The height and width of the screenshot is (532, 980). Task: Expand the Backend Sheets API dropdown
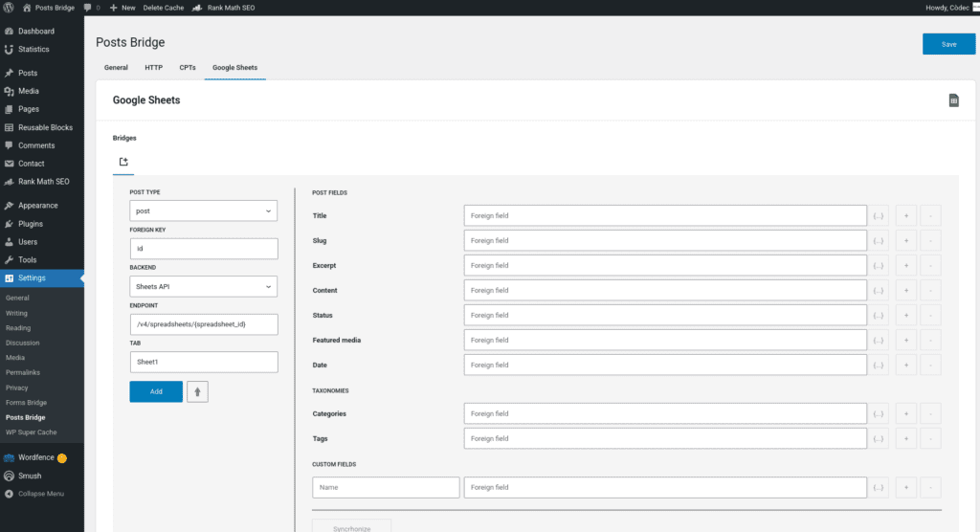coord(204,287)
